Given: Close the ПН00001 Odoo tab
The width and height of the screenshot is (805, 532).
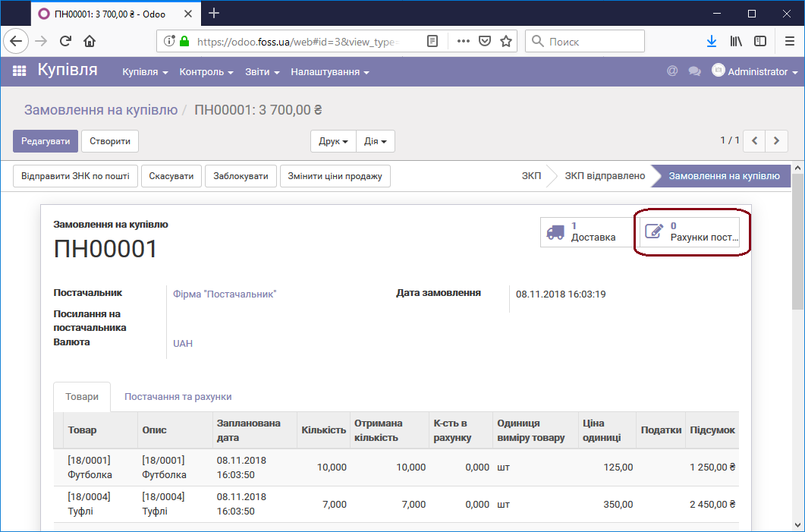Looking at the screenshot, I should tap(188, 14).
